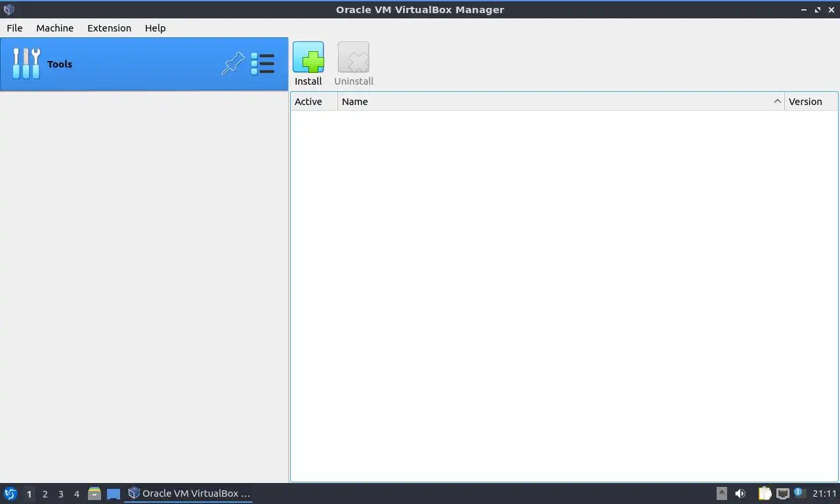Open the Extension menu

tap(109, 28)
